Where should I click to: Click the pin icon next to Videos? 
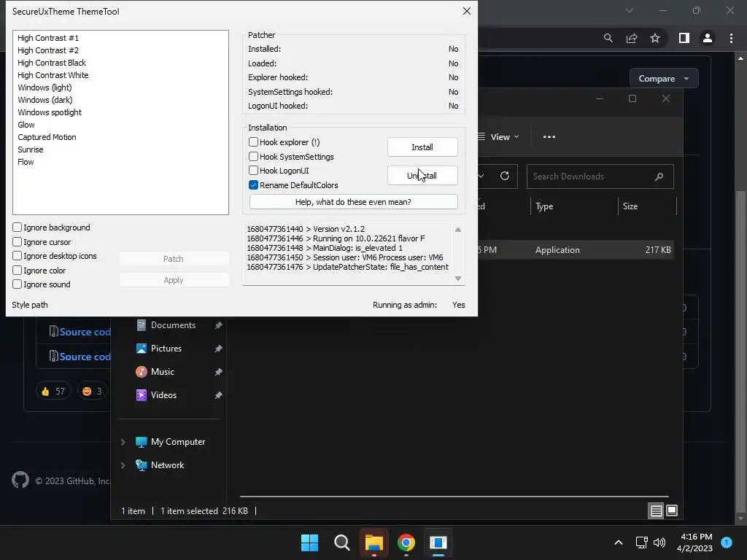pyautogui.click(x=218, y=395)
